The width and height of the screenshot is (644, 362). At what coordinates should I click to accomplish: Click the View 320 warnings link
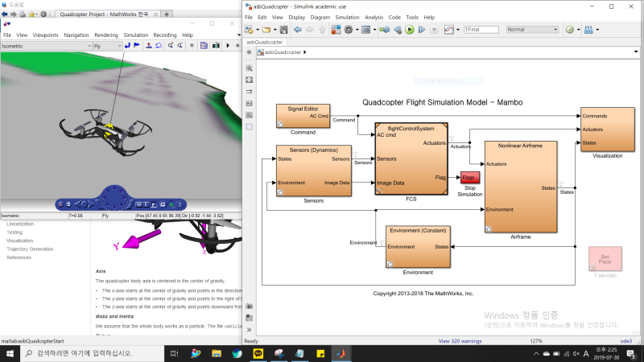click(460, 341)
